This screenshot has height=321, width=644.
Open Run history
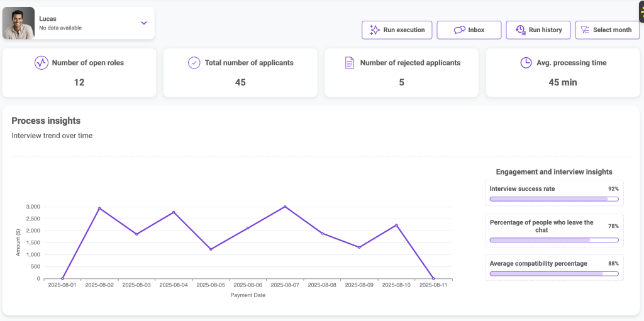[543, 30]
